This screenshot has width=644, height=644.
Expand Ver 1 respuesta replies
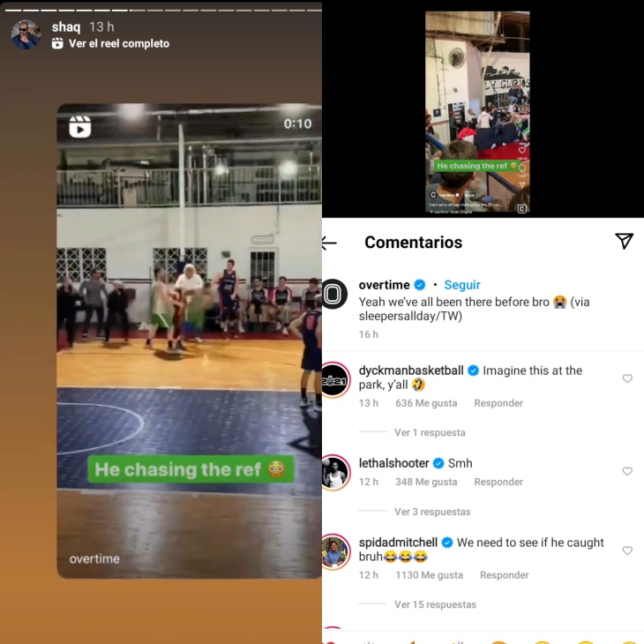coord(430,432)
